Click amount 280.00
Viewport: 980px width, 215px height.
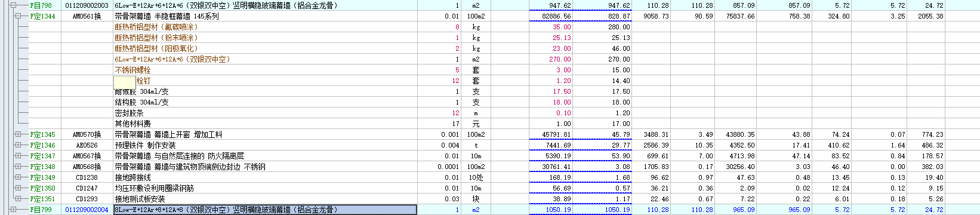(x=619, y=27)
